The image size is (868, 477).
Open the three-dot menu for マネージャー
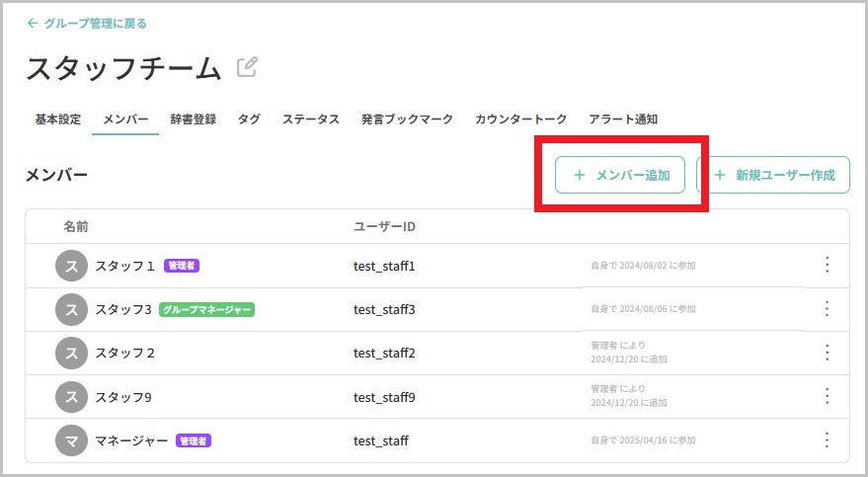[828, 440]
